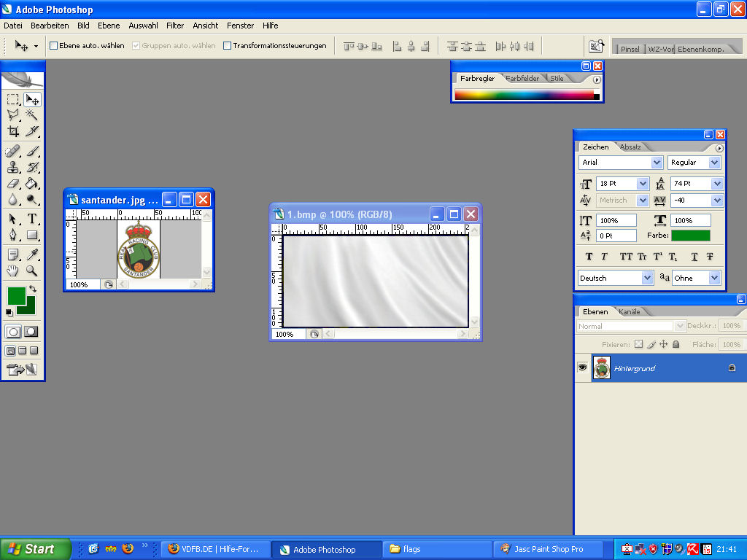Check the Transformationssteuerungen option

tap(227, 46)
